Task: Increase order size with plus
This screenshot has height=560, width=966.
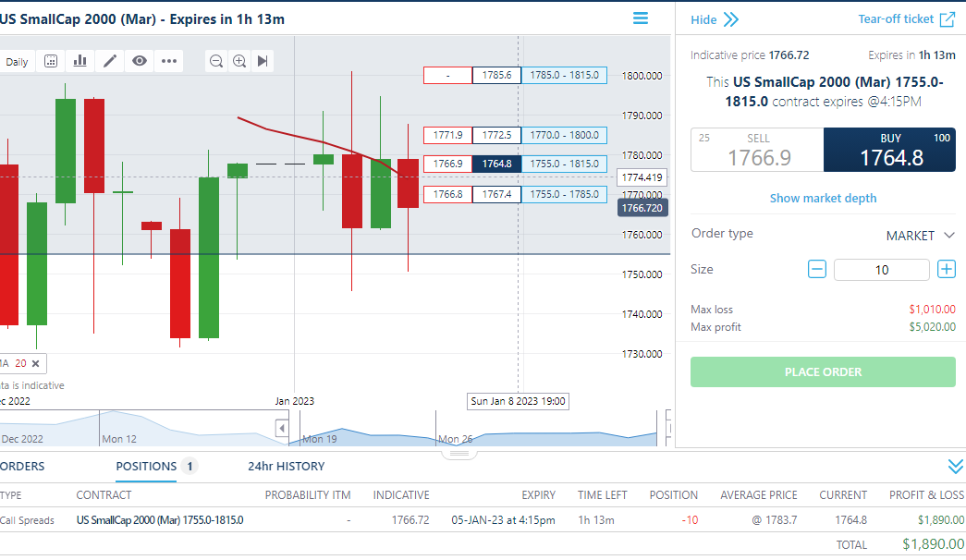Action: pyautogui.click(x=947, y=269)
